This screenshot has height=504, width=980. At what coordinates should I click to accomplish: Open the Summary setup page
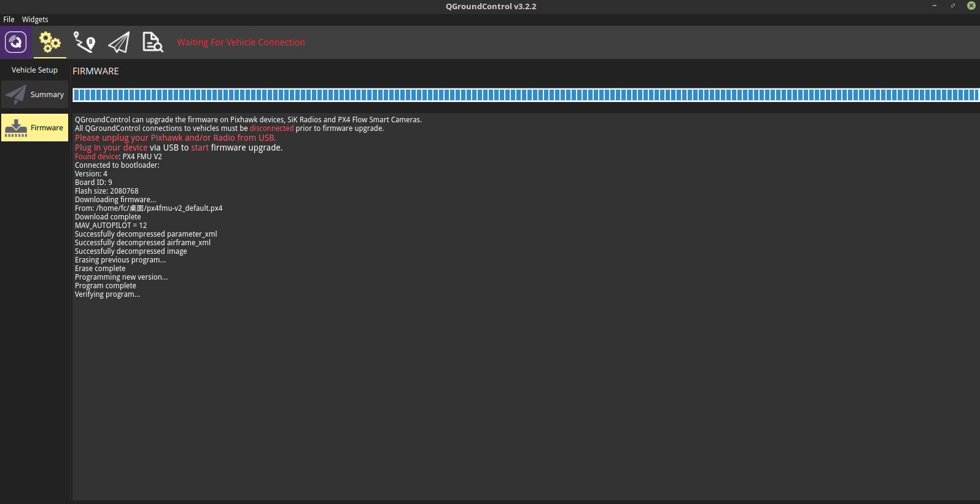(x=34, y=95)
